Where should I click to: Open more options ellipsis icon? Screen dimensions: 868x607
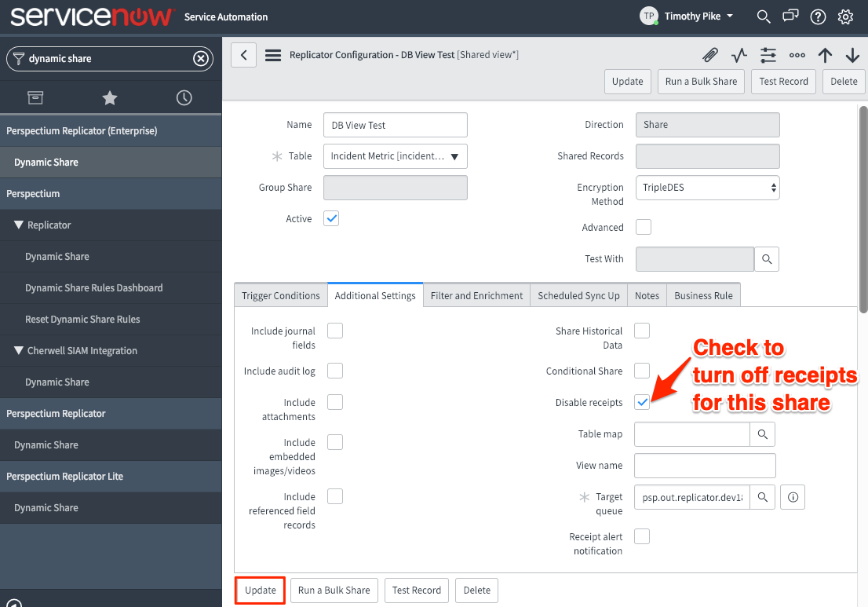coord(797,55)
